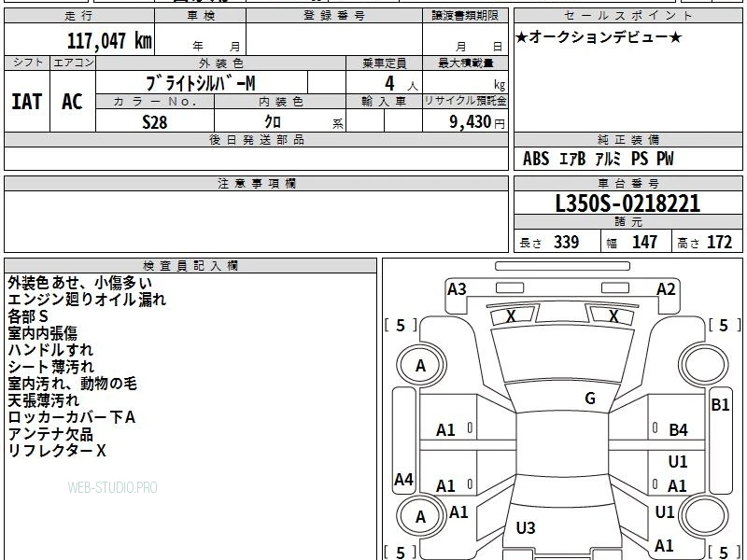Click the seating capacity value 4
The image size is (747, 560).
389,83
